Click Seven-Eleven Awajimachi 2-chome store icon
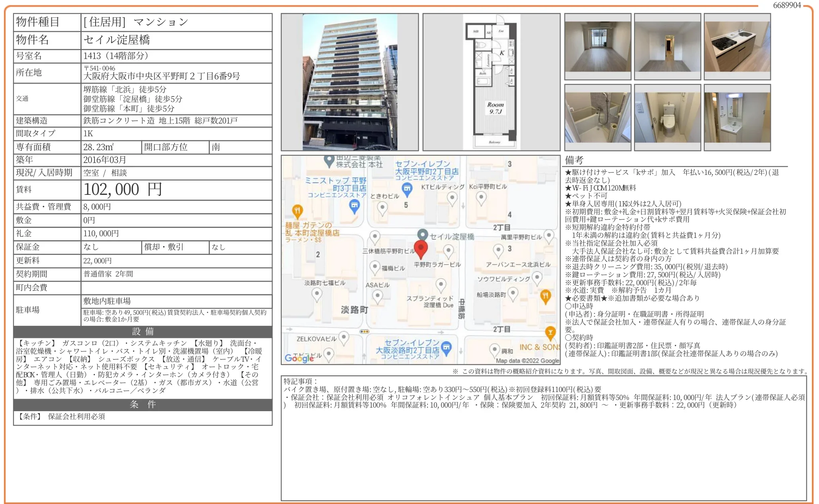This screenshot has height=504, width=819. point(447,347)
